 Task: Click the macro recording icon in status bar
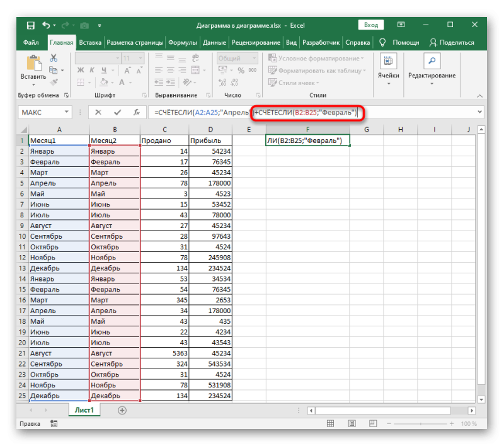point(54,423)
